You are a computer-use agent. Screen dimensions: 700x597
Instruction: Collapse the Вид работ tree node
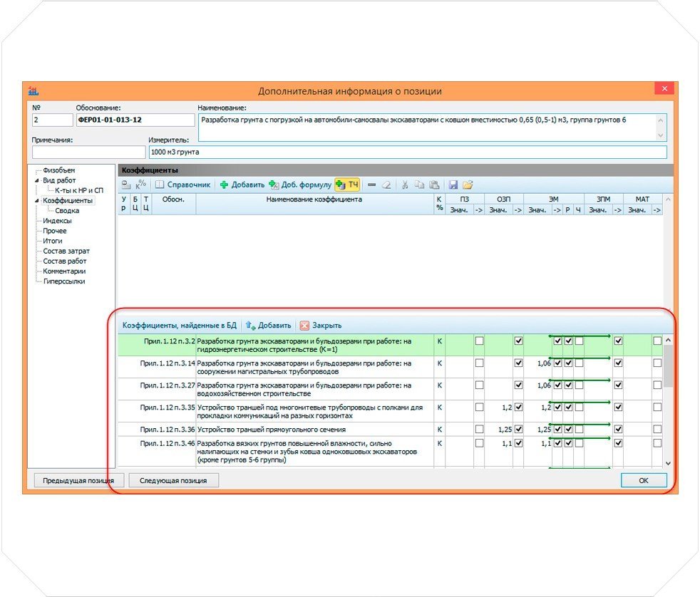coord(37,181)
